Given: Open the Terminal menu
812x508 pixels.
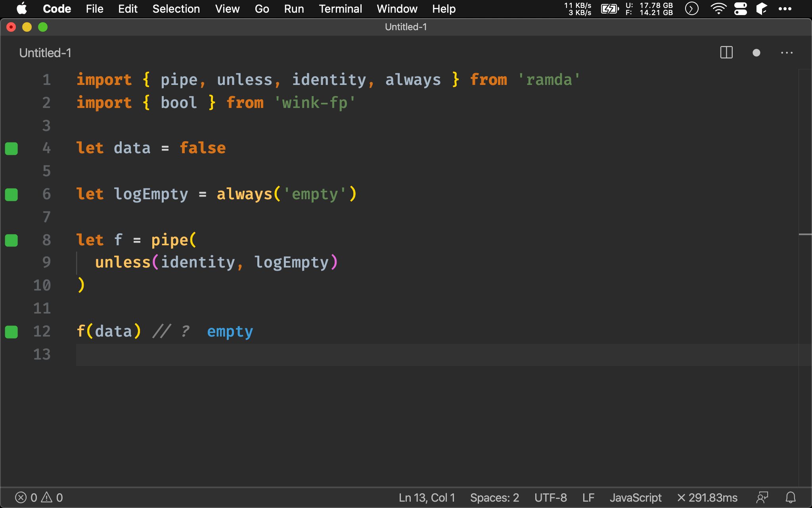Looking at the screenshot, I should click(340, 9).
